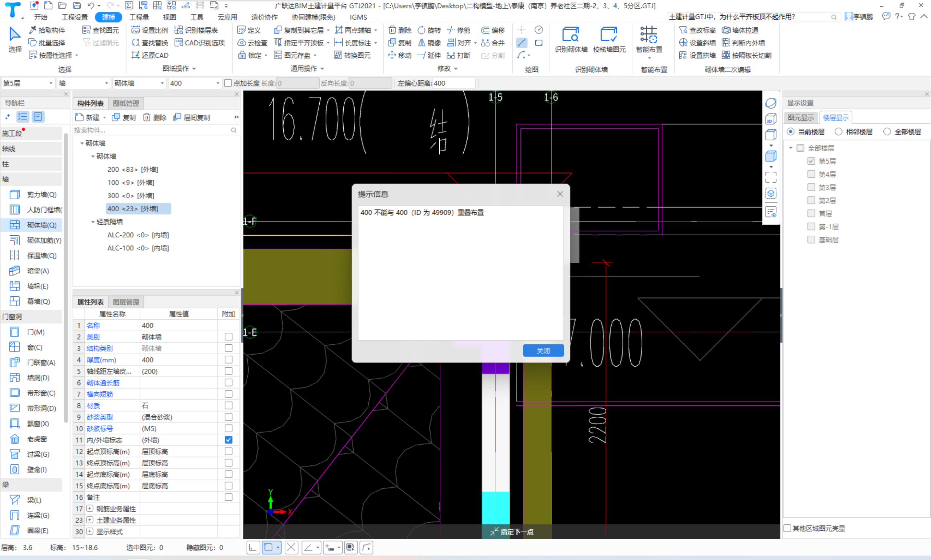
Task: Select the 延伸 tool
Action: click(429, 55)
